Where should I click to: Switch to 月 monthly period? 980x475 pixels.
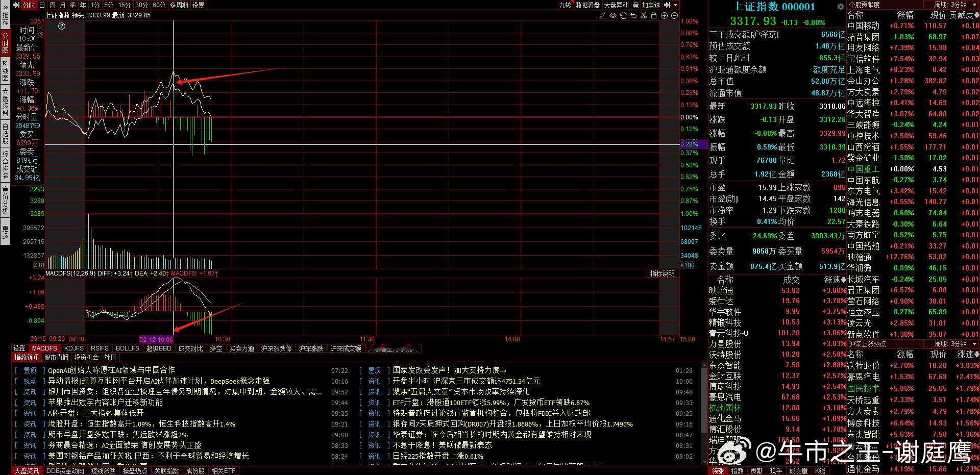(x=63, y=5)
